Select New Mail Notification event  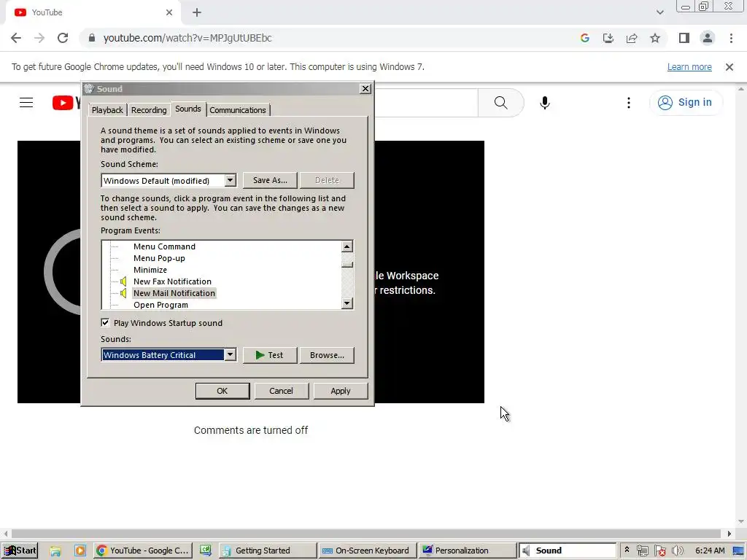tap(174, 293)
